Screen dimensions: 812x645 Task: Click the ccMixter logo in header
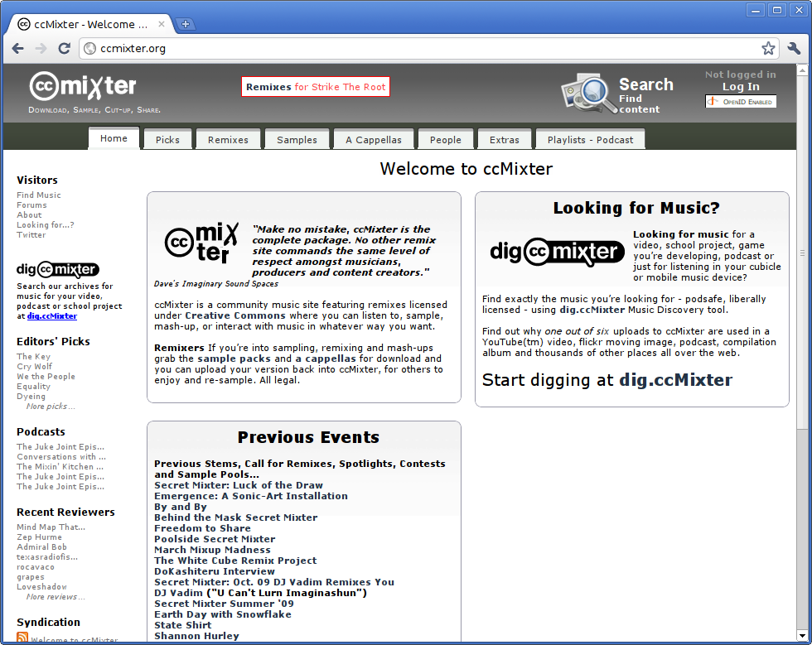point(83,86)
